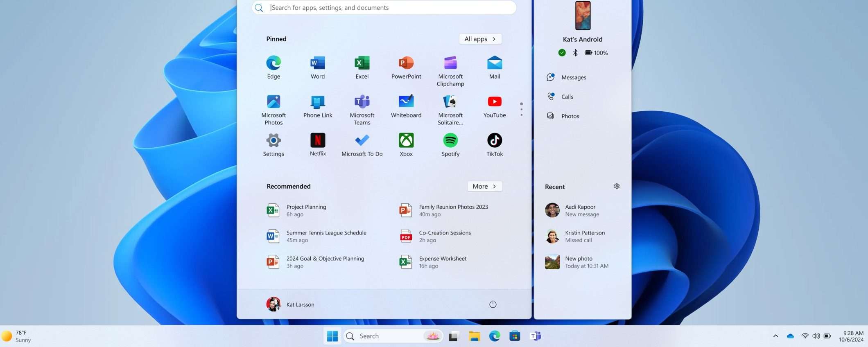Click the power button icon
This screenshot has height=347, width=868.
point(493,304)
